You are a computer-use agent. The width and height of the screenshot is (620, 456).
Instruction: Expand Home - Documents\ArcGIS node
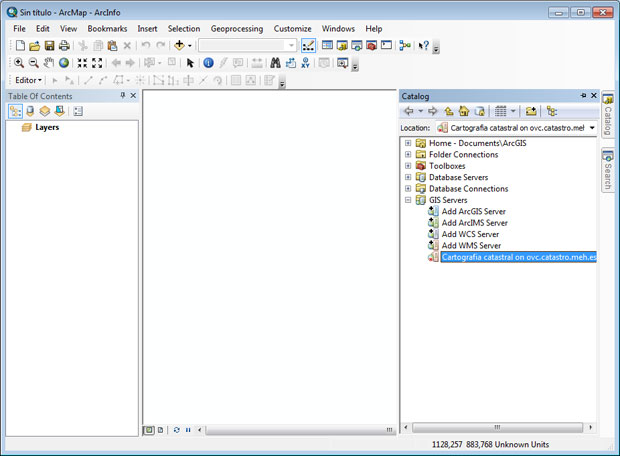pos(408,143)
